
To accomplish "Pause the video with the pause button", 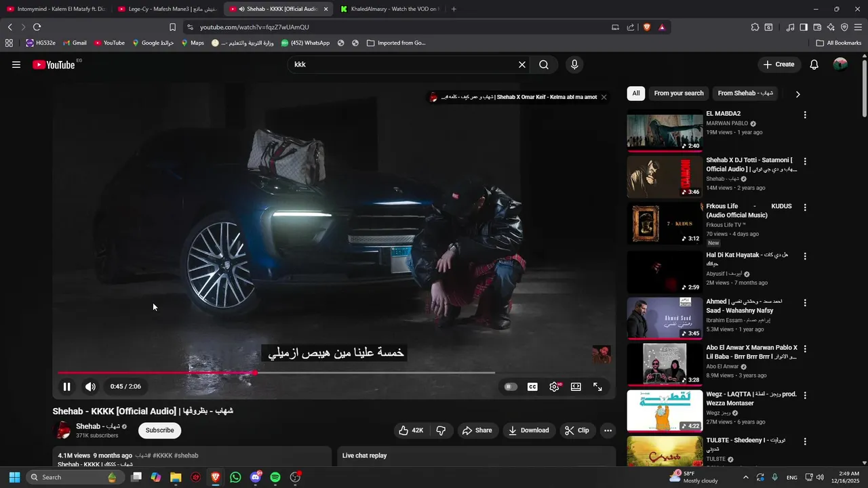I will pos(66,386).
